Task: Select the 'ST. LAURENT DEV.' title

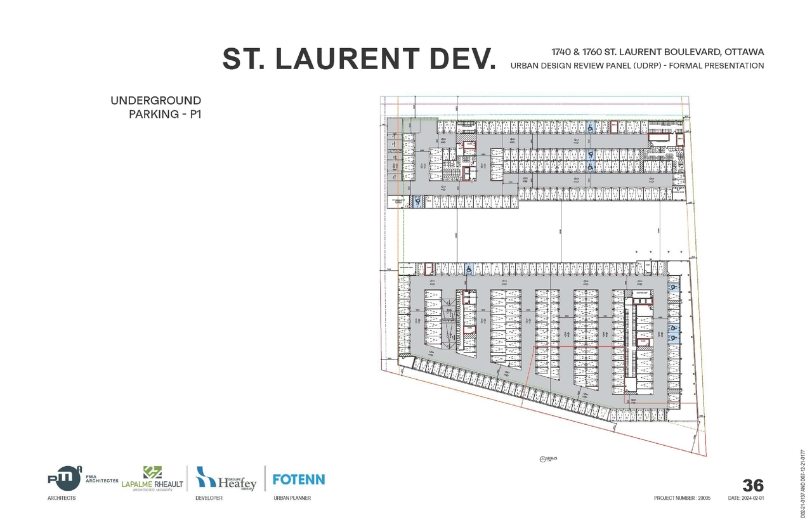Action: (360, 59)
